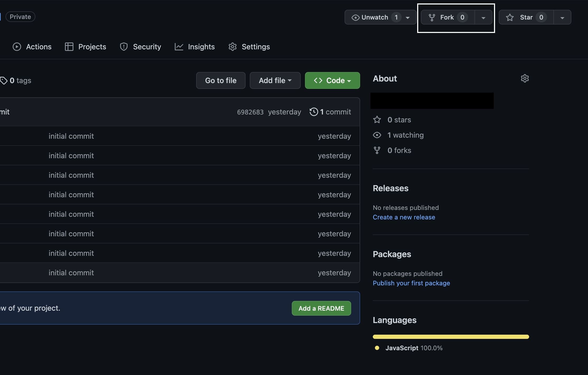The image size is (588, 375).
Task: Open commit hash 6982683
Action: tap(250, 112)
